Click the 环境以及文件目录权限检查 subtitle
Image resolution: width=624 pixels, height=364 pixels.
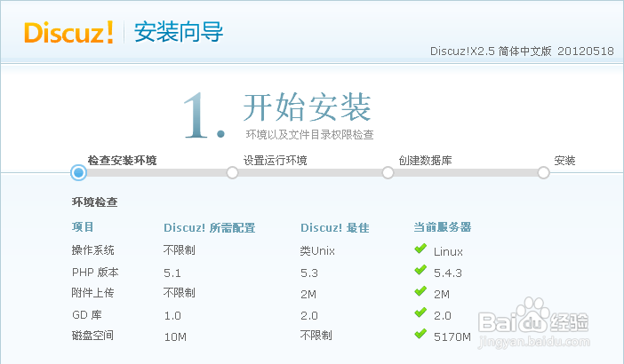click(x=309, y=135)
